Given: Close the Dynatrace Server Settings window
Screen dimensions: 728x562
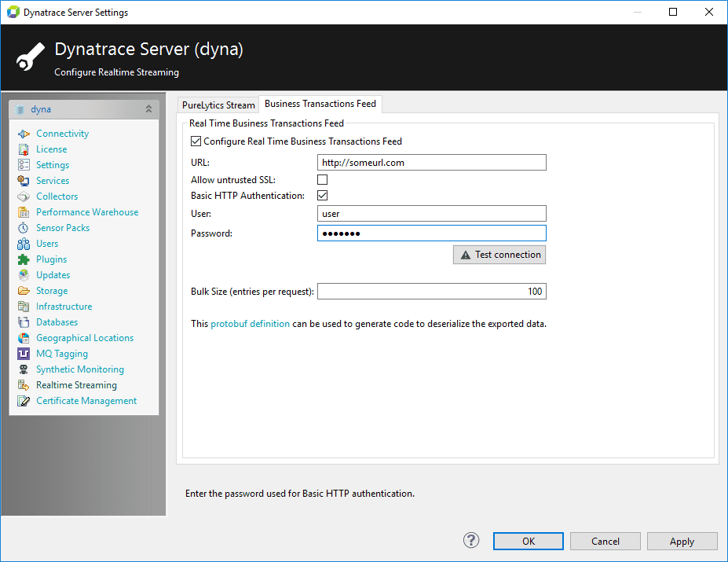Looking at the screenshot, I should click(x=709, y=12).
